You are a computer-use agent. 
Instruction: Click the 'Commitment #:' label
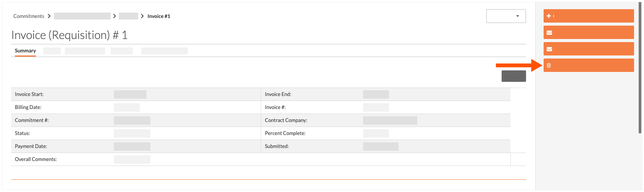(32, 120)
